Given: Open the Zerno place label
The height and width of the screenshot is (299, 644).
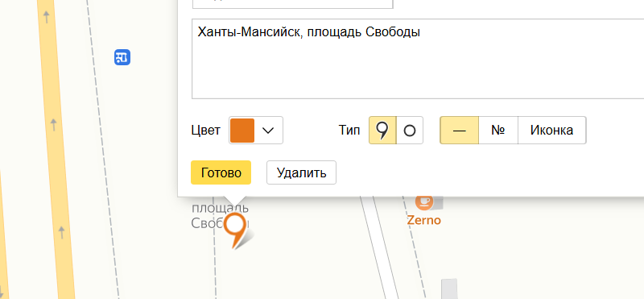Looking at the screenshot, I should 424,220.
